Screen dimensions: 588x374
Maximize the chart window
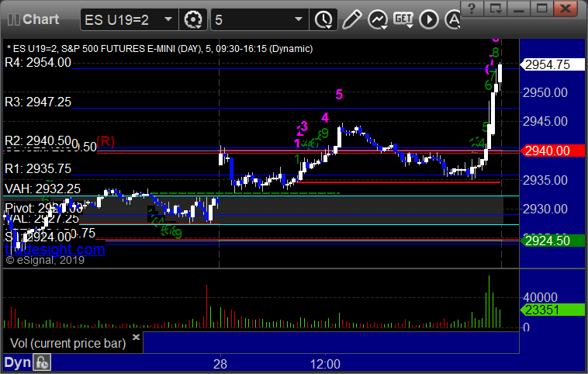point(542,9)
